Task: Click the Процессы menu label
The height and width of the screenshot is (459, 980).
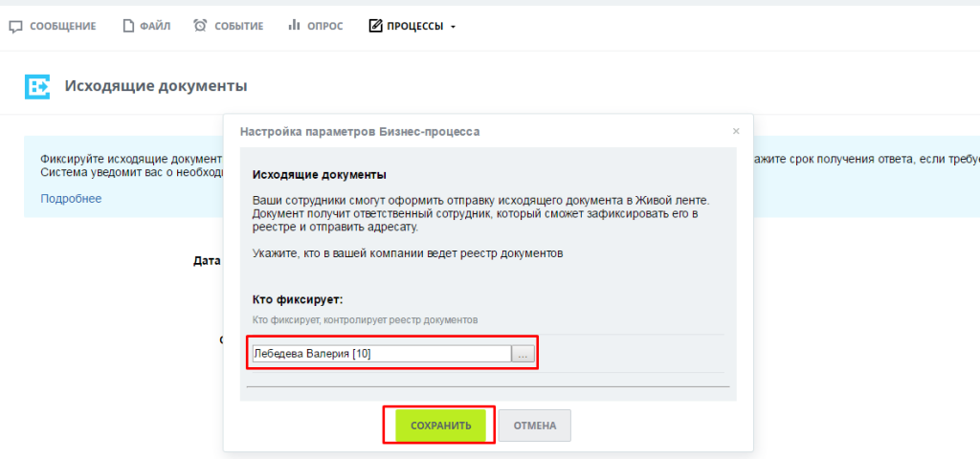Action: tap(415, 26)
